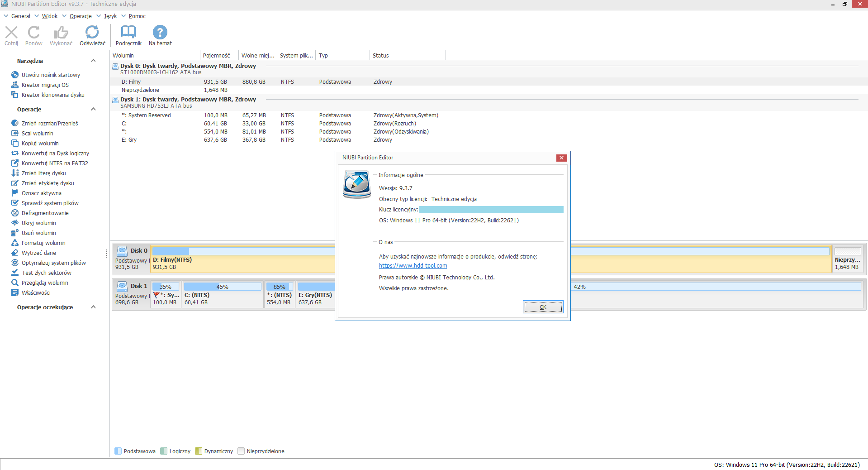Open Zmień etykietę dysku
868x470 pixels.
click(x=48, y=183)
